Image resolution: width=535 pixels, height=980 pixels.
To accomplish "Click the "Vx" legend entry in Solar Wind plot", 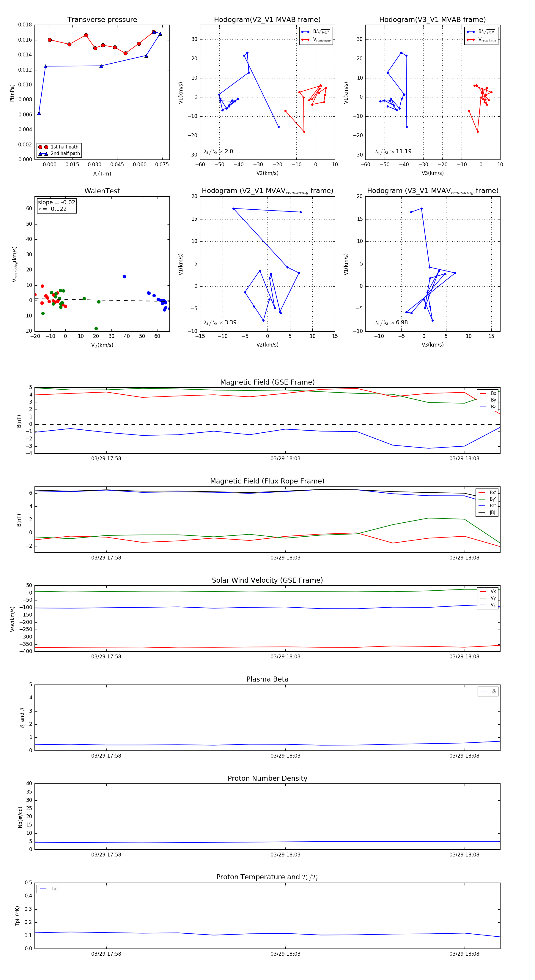I will point(488,591).
